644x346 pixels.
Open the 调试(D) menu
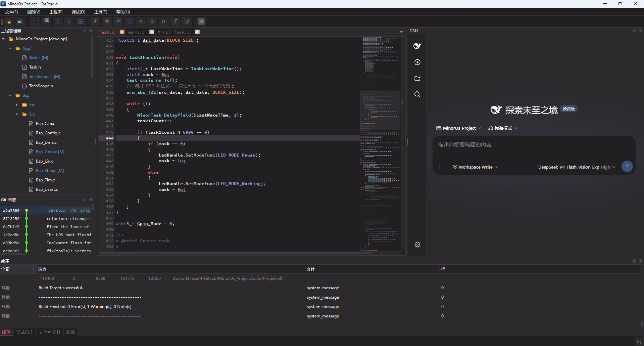pos(78,12)
